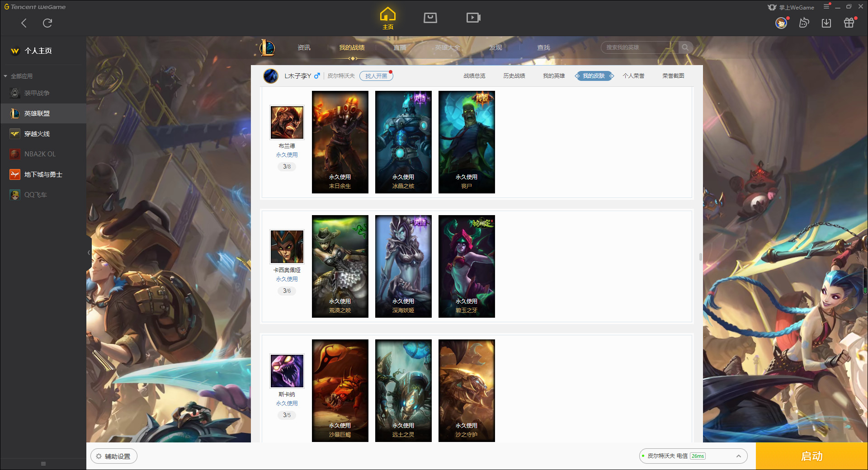Open the gift box icon

(x=849, y=23)
